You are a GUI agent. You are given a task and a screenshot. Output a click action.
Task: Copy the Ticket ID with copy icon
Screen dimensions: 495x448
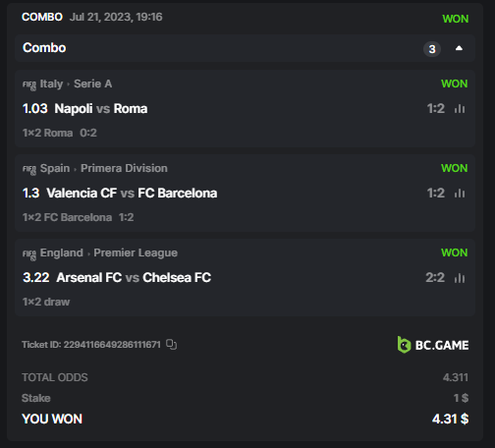pyautogui.click(x=171, y=345)
